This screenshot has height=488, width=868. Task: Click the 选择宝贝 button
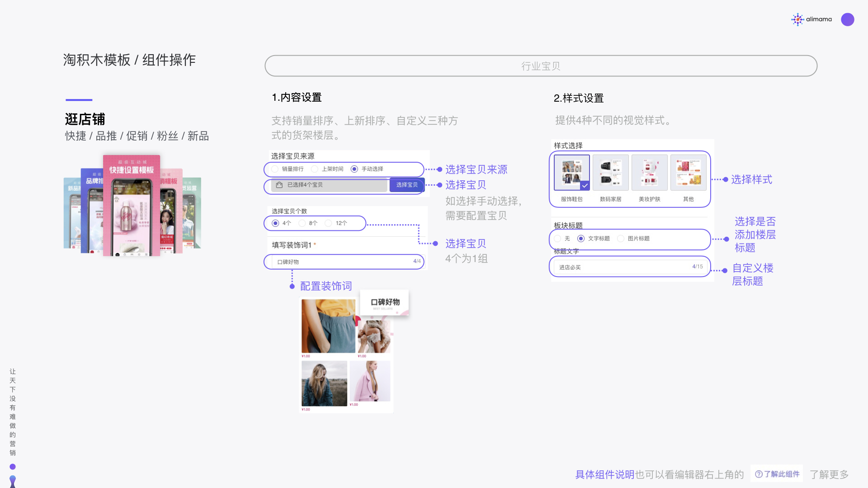pos(406,185)
